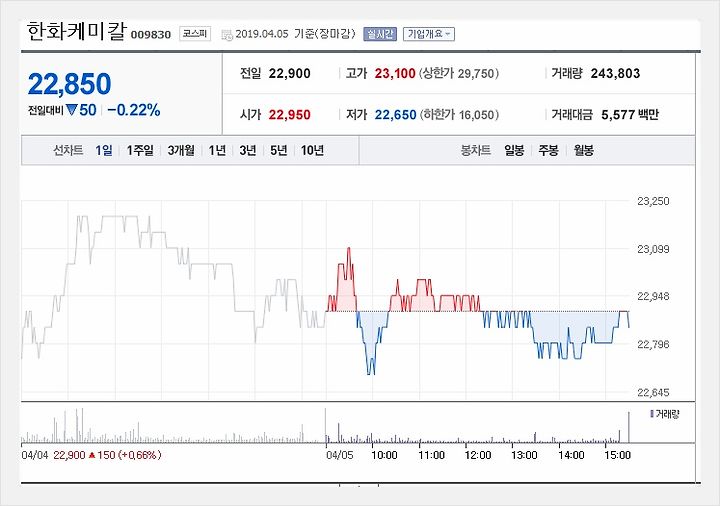Click the previous close value 22,900

(290, 73)
